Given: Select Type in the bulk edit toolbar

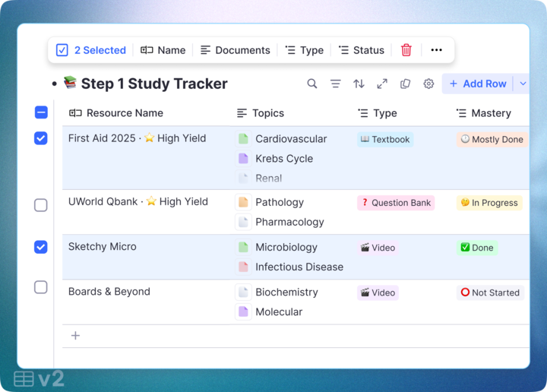Looking at the screenshot, I should click(304, 50).
